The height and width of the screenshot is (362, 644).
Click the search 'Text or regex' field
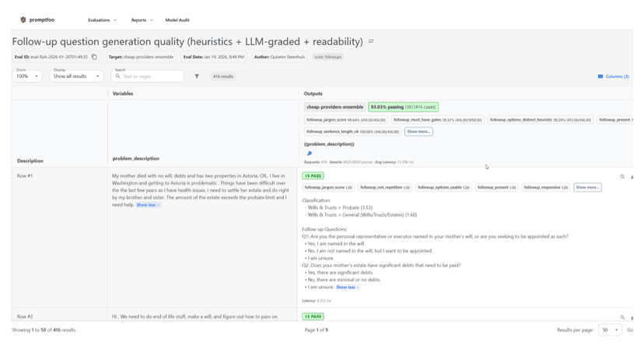click(152, 76)
